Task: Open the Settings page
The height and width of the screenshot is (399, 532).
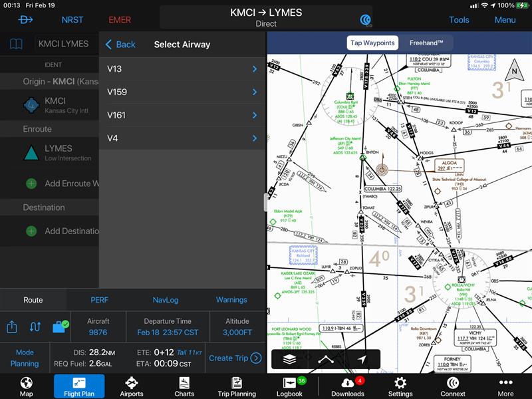Action: coord(400,387)
